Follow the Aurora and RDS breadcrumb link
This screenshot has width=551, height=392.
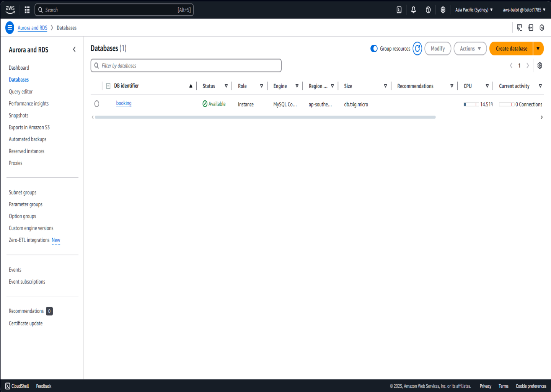(33, 28)
